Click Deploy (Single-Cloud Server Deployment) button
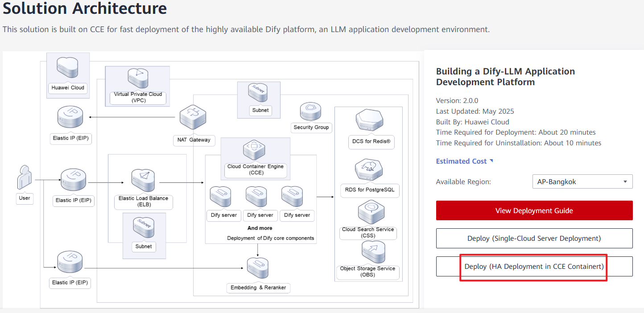 534,239
